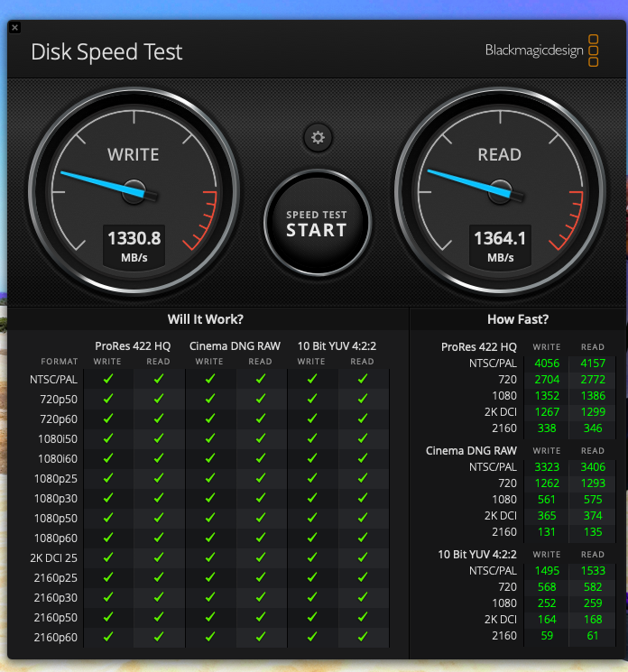The image size is (628, 672).
Task: Click 10 Bit YUV 1080 write value 252
Action: [x=547, y=603]
